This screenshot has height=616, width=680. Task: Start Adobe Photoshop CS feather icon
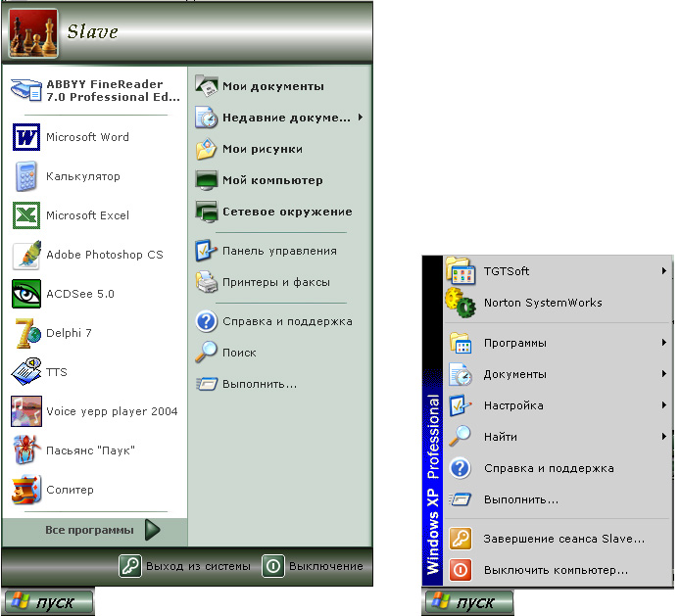(x=26, y=255)
